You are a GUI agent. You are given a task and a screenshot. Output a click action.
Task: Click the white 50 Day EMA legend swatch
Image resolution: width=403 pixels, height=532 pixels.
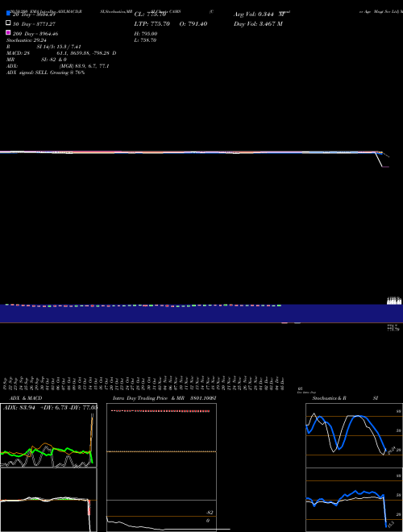pyautogui.click(x=8, y=23)
